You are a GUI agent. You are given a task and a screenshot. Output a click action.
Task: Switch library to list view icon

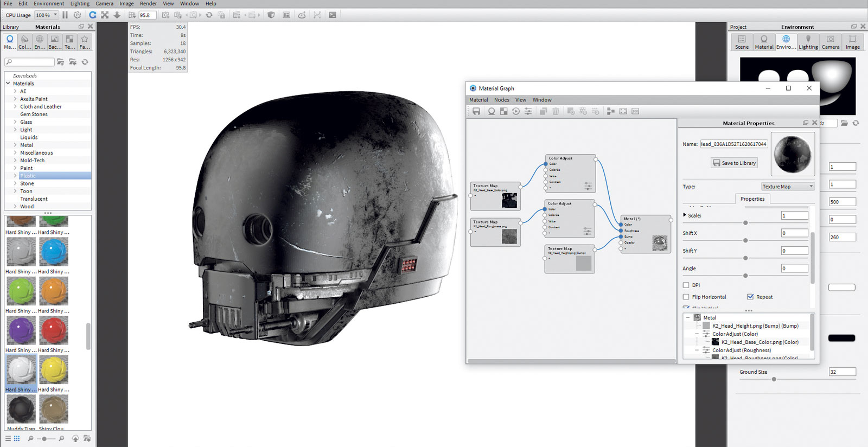coord(8,438)
